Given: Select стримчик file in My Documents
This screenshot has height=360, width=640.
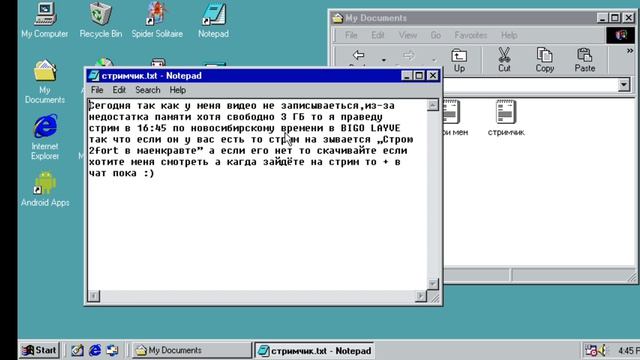Looking at the screenshot, I should click(506, 118).
